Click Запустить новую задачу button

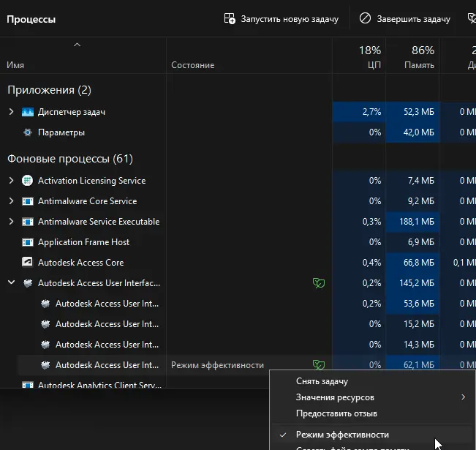282,19
